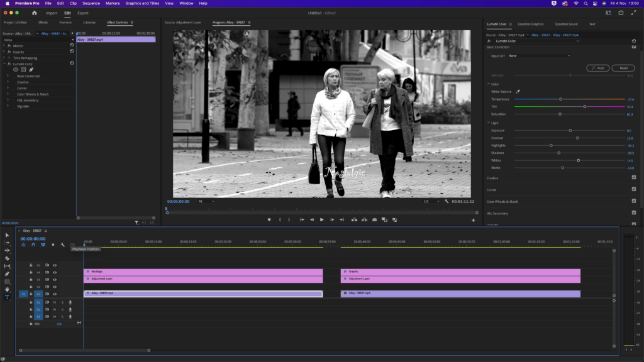Select the Slip tool
This screenshot has width=644, height=362.
tap(7, 266)
